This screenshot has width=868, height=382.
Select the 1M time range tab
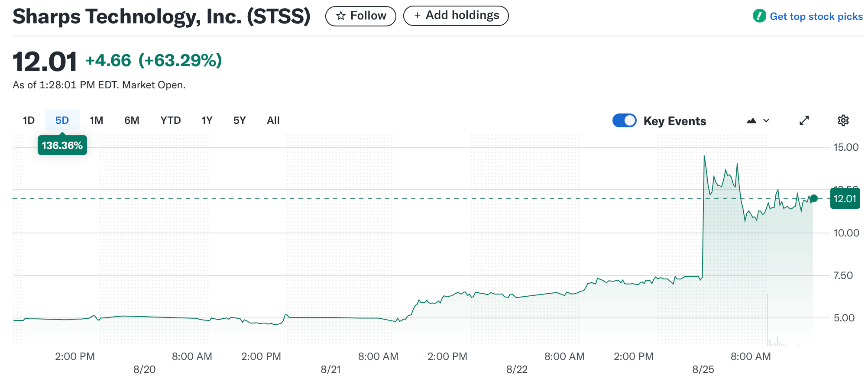96,120
